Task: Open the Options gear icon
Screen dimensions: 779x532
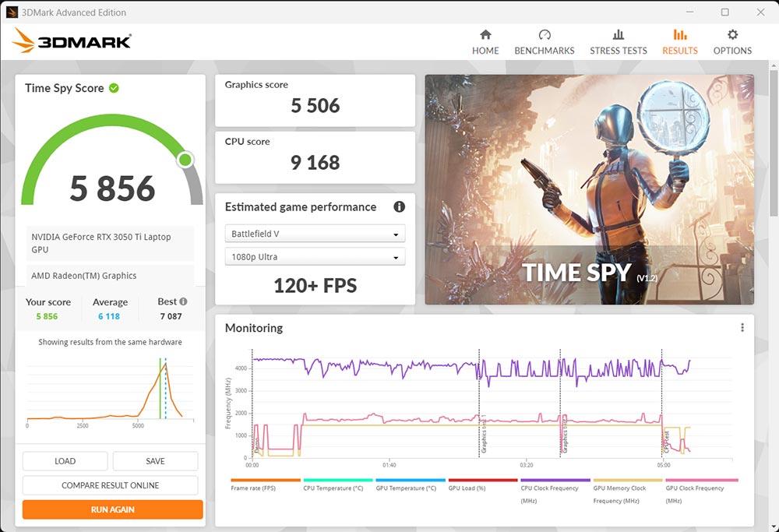Action: click(732, 35)
